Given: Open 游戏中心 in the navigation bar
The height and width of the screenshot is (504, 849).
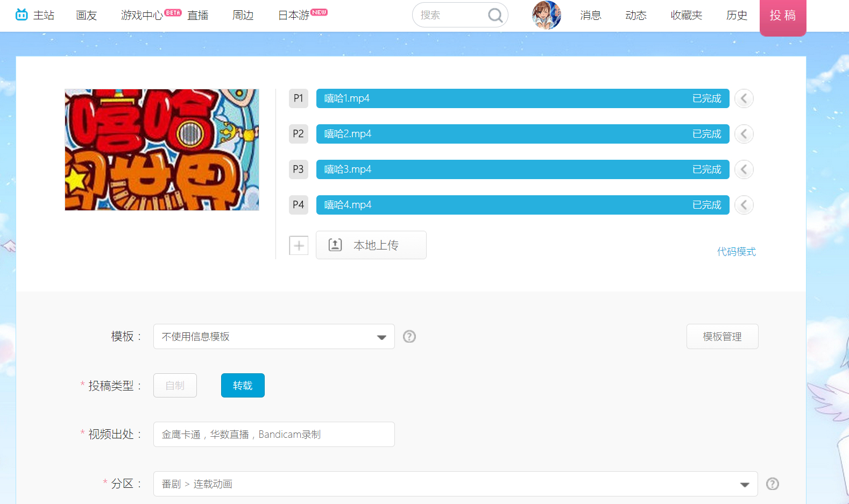Looking at the screenshot, I should (x=142, y=15).
